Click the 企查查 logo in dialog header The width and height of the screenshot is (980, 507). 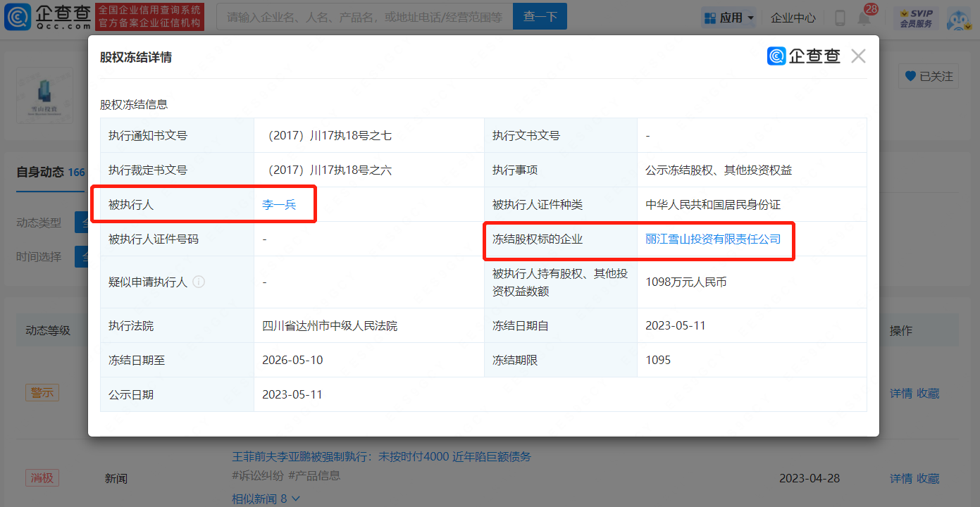(x=804, y=56)
